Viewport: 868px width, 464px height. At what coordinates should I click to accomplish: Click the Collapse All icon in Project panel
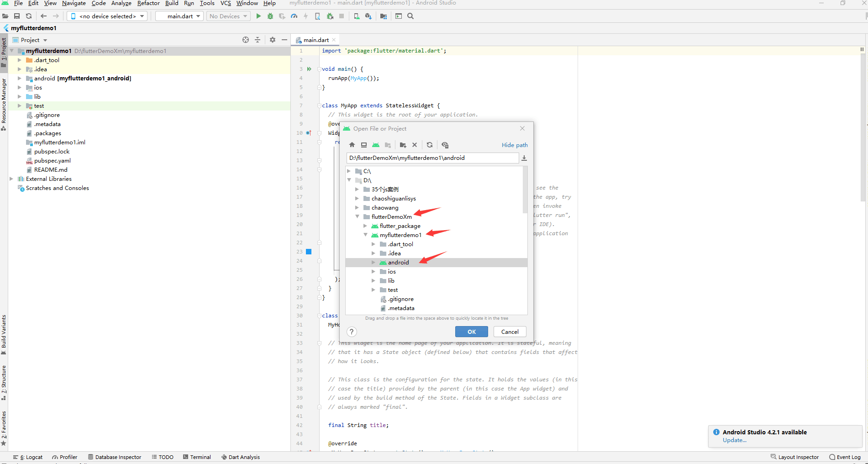click(258, 40)
